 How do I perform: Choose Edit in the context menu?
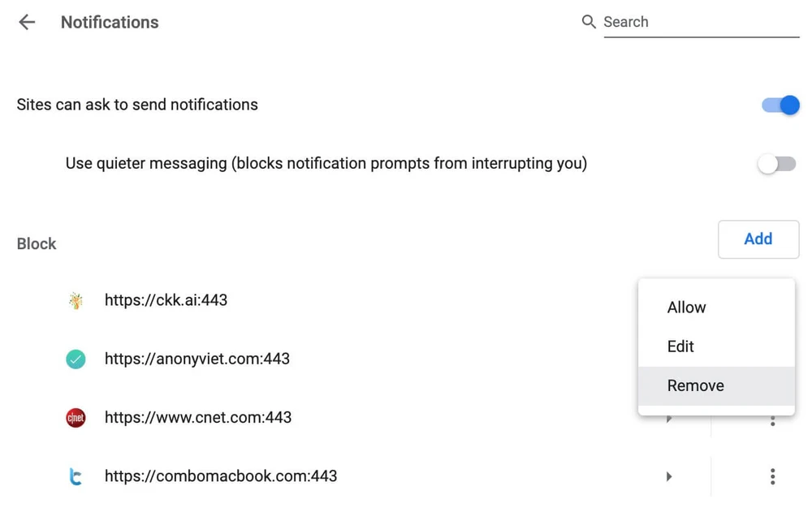click(x=680, y=346)
